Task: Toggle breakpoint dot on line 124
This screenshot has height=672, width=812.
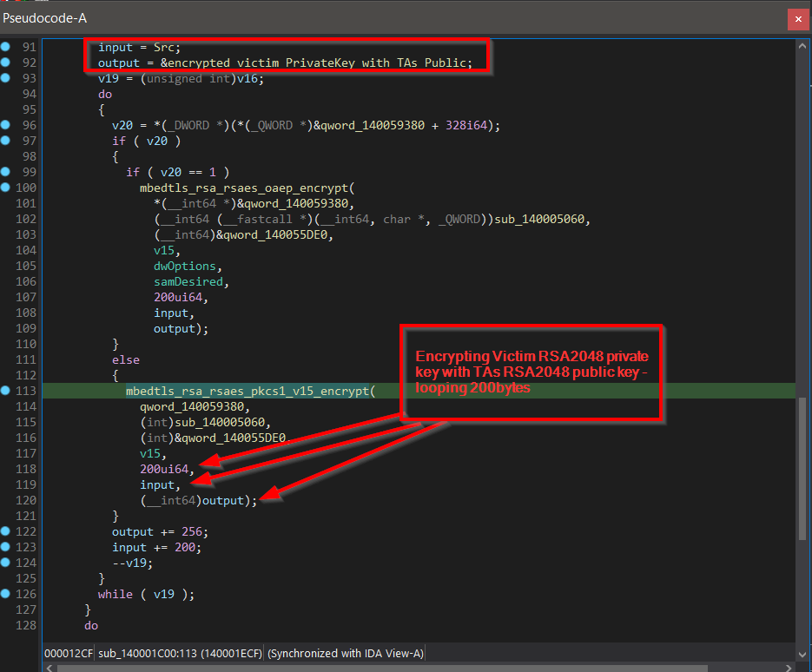Action: pyautogui.click(x=5, y=563)
